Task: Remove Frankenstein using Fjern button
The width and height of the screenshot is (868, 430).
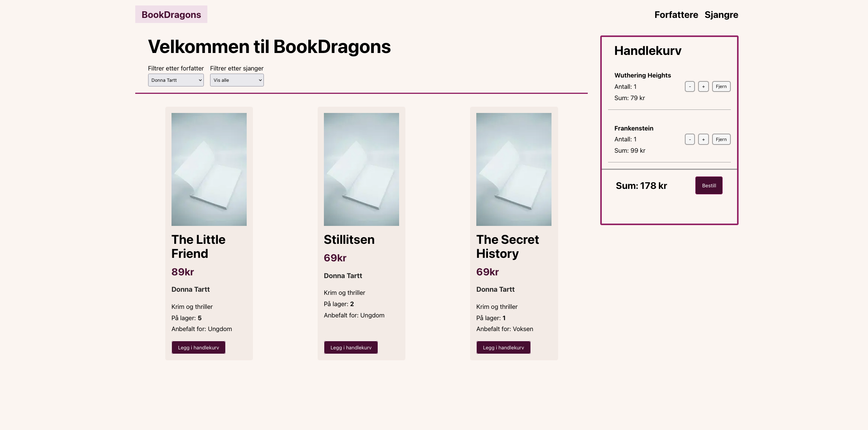Action: point(721,139)
